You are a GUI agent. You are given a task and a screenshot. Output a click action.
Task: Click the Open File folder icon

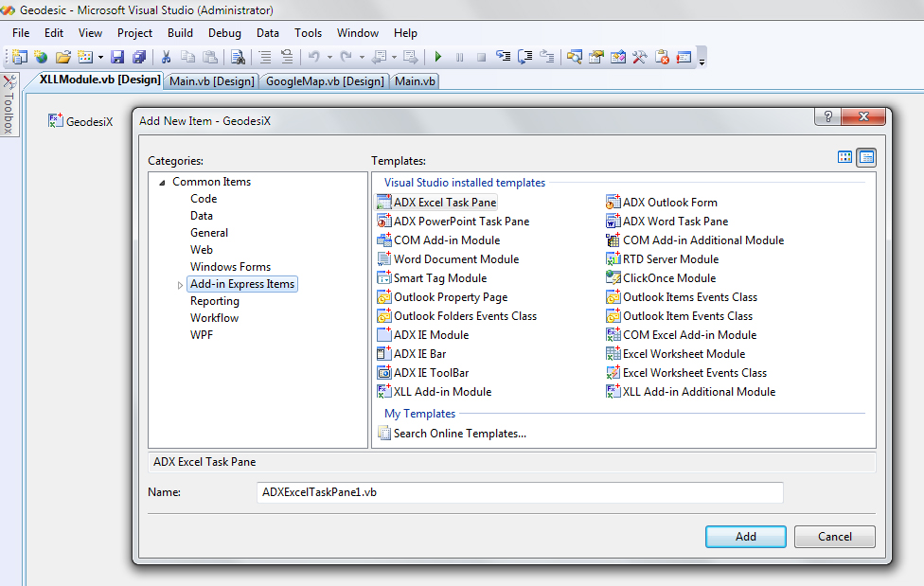(x=63, y=57)
